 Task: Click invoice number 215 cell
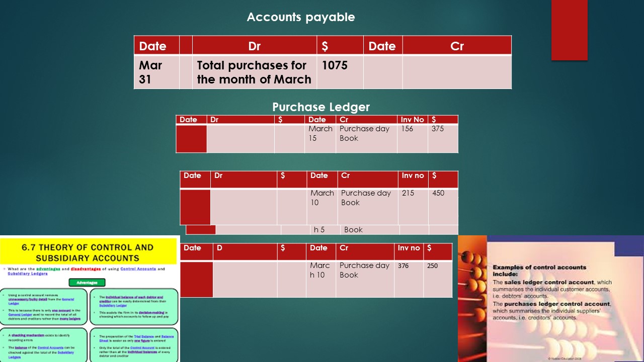click(413, 198)
